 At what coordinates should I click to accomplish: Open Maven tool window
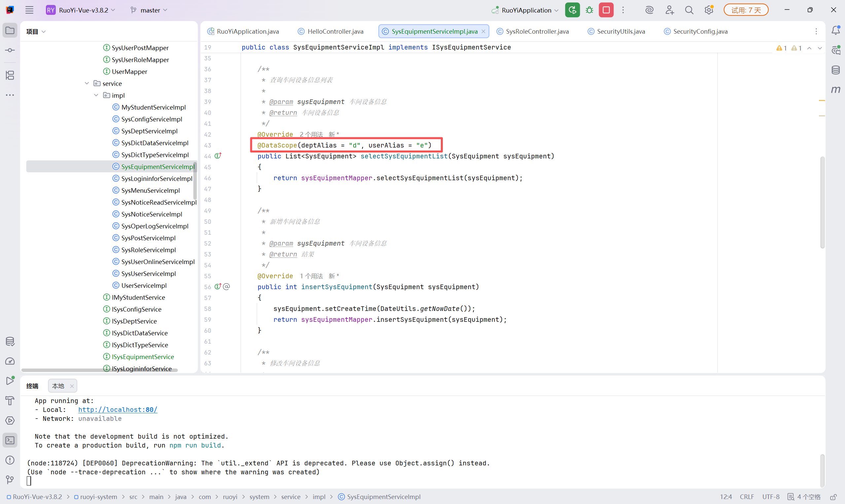click(x=835, y=90)
